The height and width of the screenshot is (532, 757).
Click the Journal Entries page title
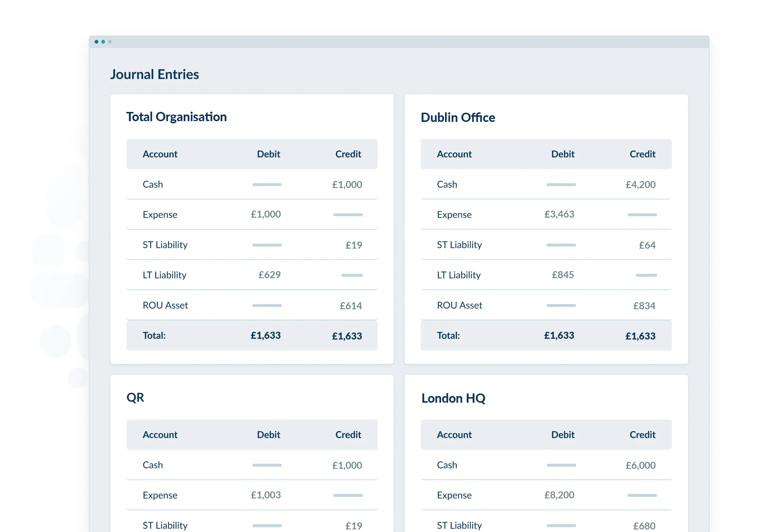[155, 74]
